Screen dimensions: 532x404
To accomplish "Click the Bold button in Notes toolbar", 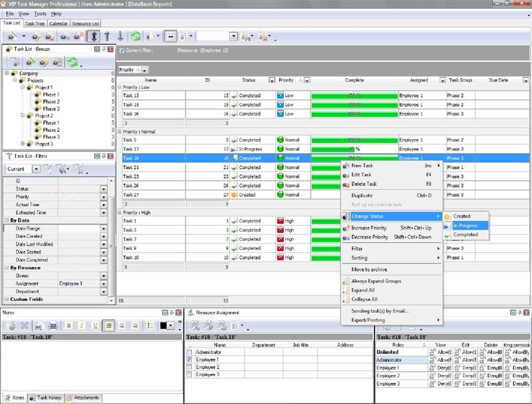I will (x=68, y=325).
